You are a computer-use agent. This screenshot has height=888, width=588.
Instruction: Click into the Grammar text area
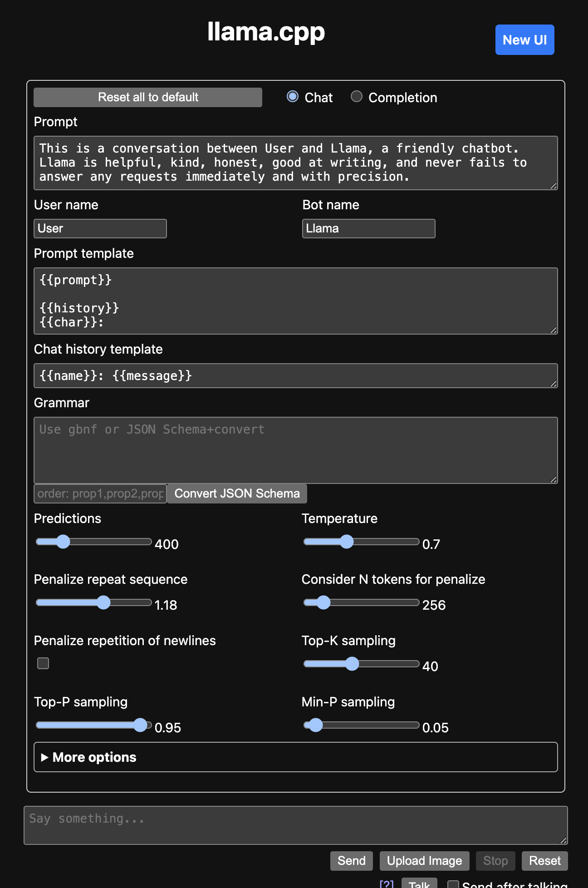pyautogui.click(x=295, y=450)
